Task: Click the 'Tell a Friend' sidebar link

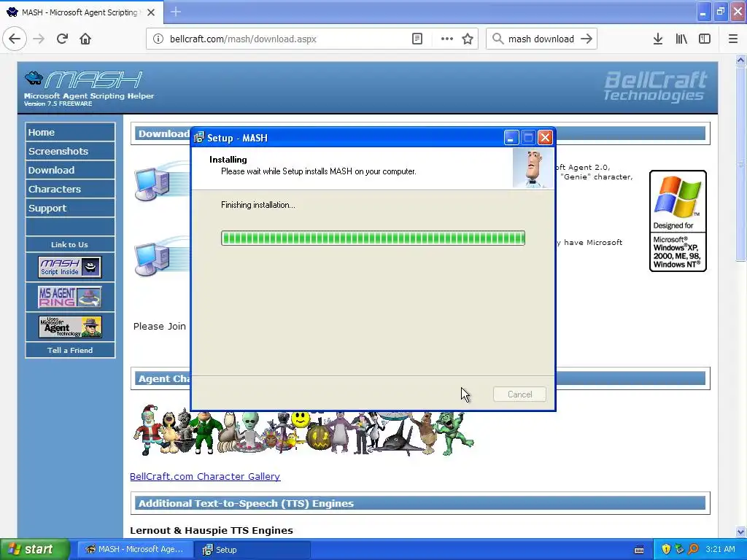Action: pyautogui.click(x=70, y=351)
